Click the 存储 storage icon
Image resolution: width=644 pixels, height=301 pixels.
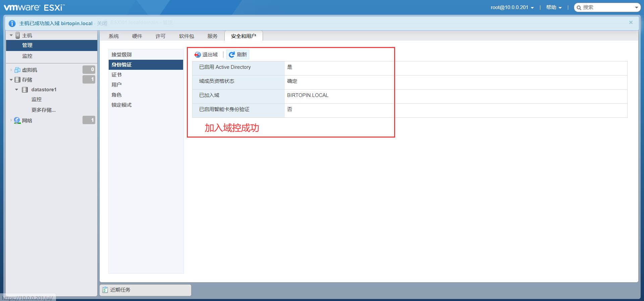coord(17,80)
